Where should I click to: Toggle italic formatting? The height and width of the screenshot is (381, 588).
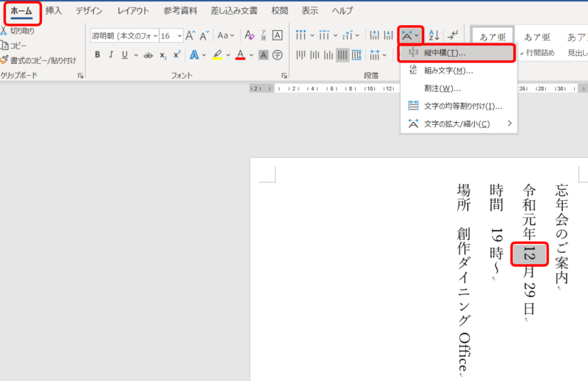[111, 55]
